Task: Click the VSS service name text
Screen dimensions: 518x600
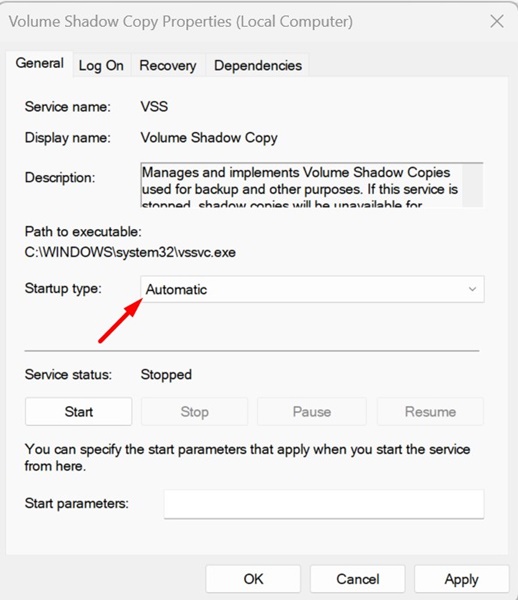Action: pyautogui.click(x=154, y=106)
